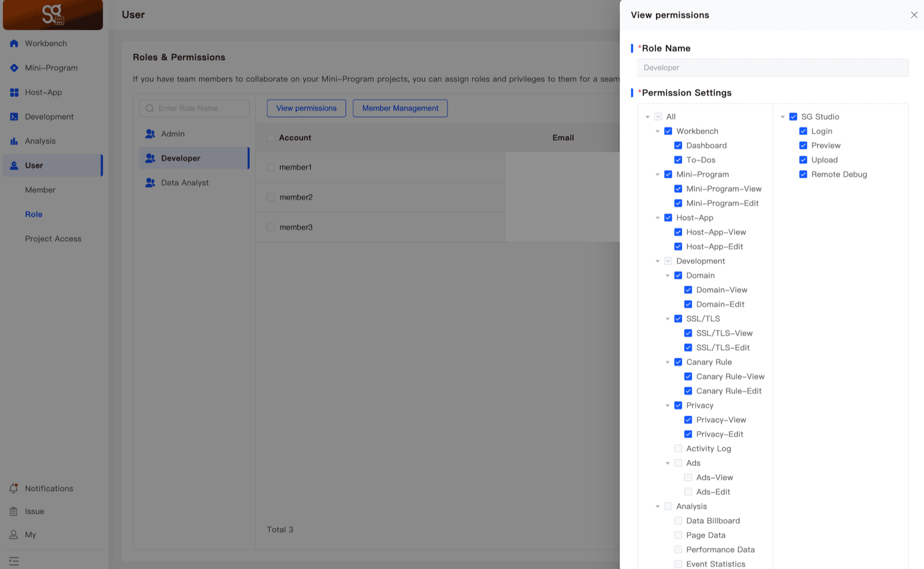Click the My profile icon
This screenshot has height=569, width=924.
point(14,535)
